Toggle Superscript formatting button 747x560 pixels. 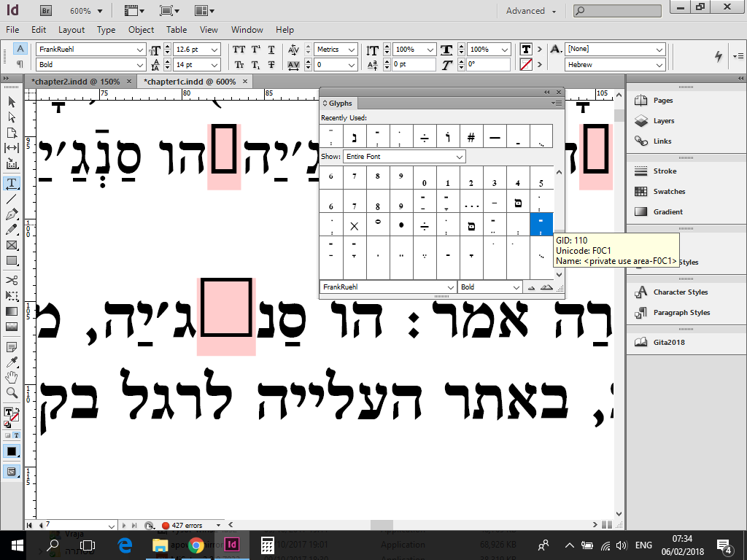click(x=256, y=50)
